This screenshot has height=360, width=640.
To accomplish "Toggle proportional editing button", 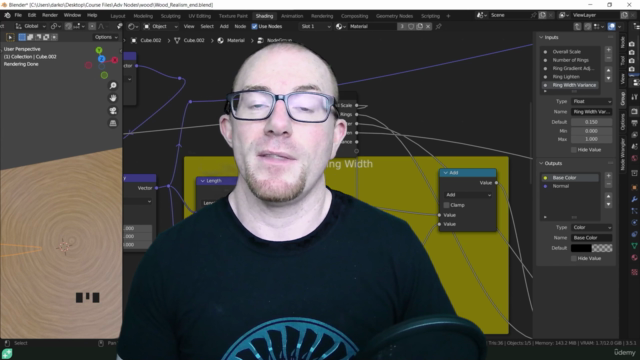I will click(x=92, y=27).
